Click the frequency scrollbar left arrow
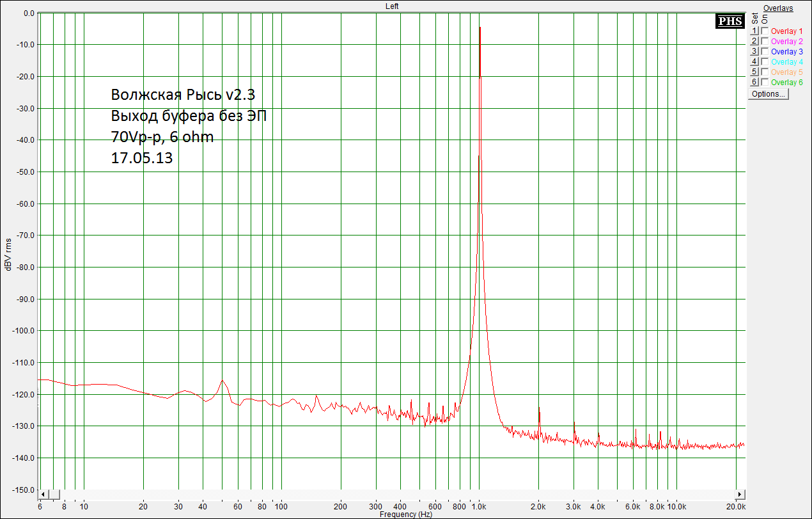Screen dimensions: 812x519 coord(43,495)
